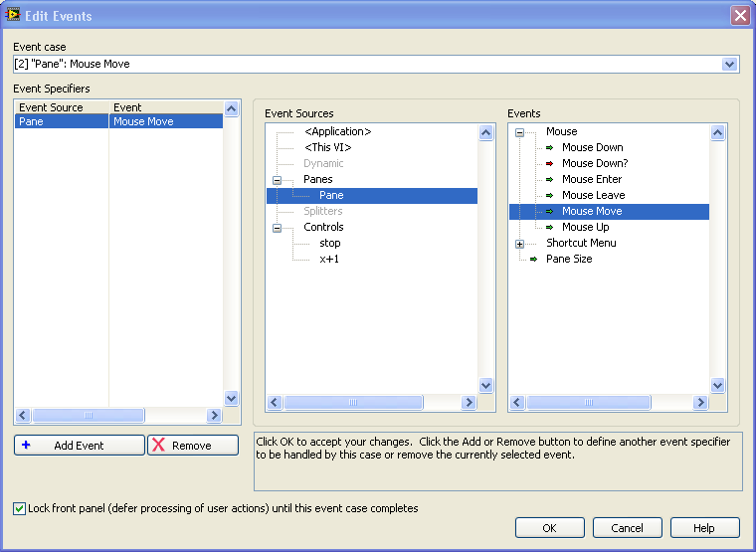Image resolution: width=756 pixels, height=552 pixels.
Task: Click the Add Event button
Action: coord(79,445)
